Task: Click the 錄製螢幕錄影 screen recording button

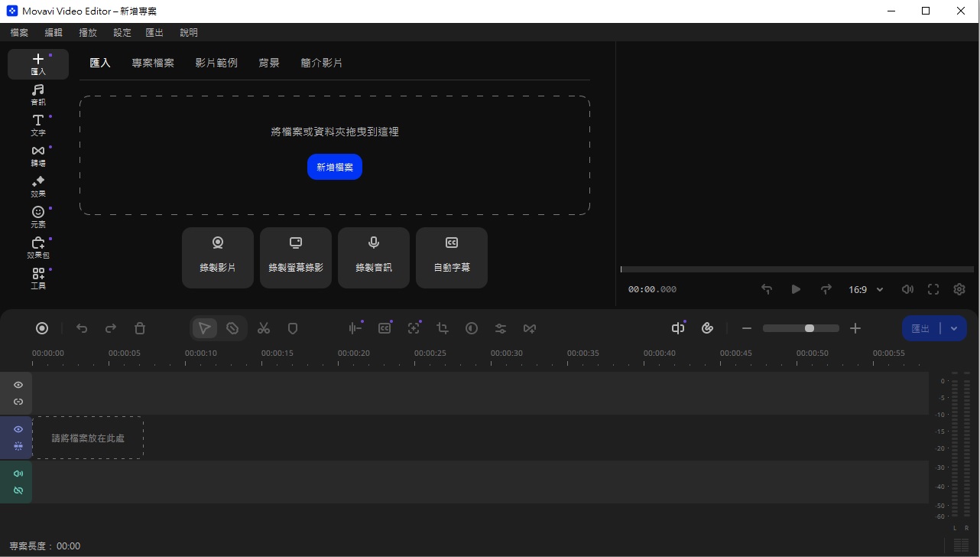Action: click(x=296, y=258)
